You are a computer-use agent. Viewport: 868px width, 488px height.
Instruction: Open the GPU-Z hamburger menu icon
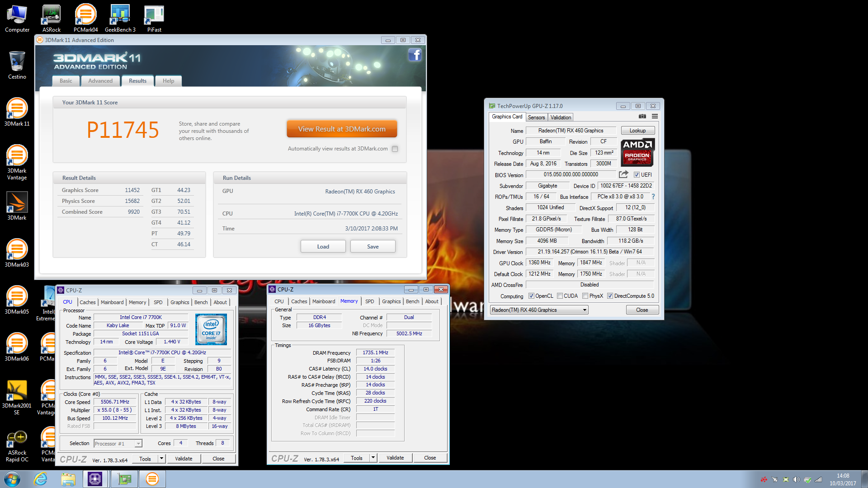coord(654,117)
